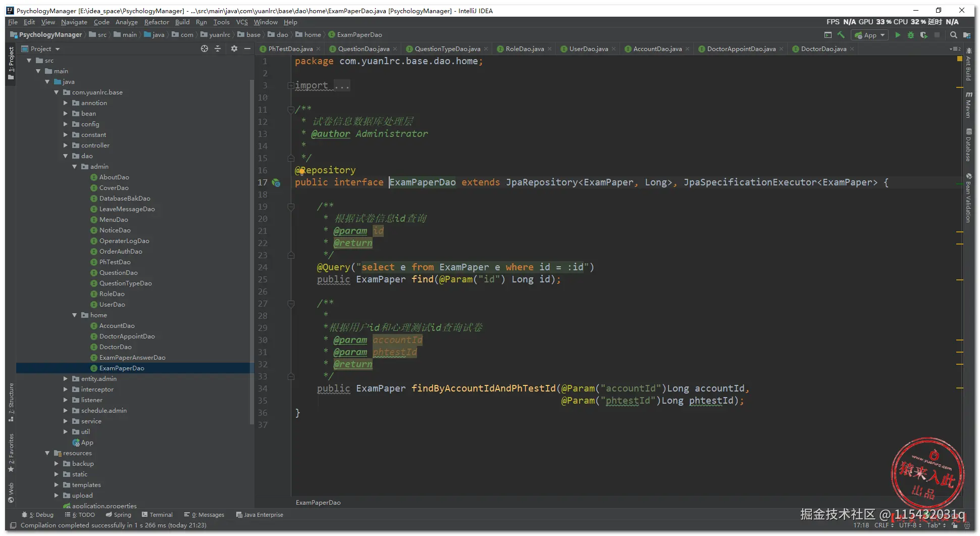Screen dimensions: 980x536
Task: Click the stop process icon in the toolbar
Action: [937, 35]
